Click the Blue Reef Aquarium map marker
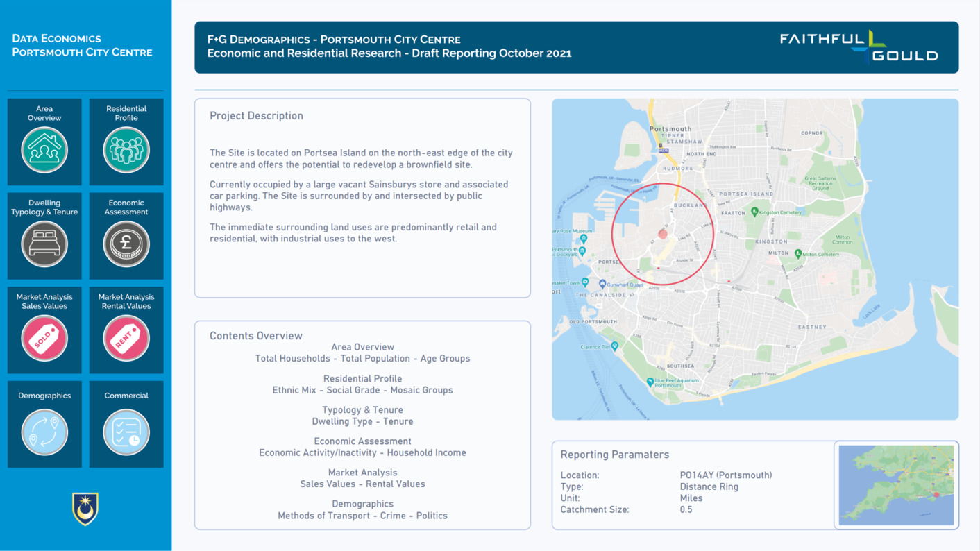 click(x=650, y=381)
